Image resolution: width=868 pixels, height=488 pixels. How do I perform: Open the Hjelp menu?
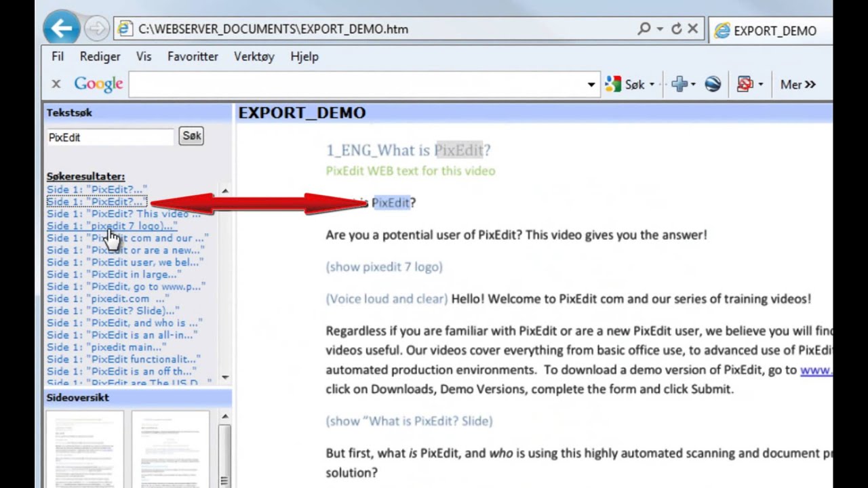click(304, 57)
